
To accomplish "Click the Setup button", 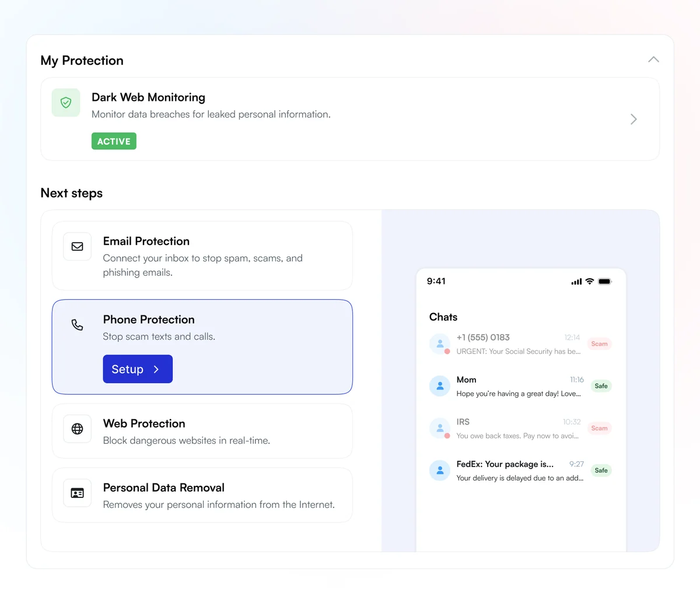I will [x=138, y=369].
